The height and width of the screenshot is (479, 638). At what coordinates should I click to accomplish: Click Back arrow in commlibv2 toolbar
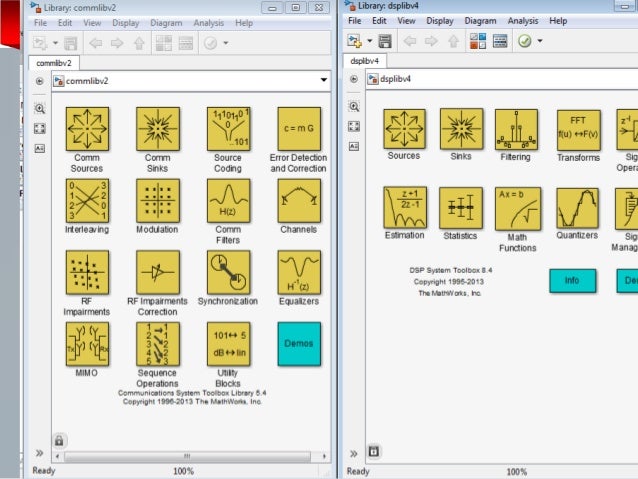96,43
